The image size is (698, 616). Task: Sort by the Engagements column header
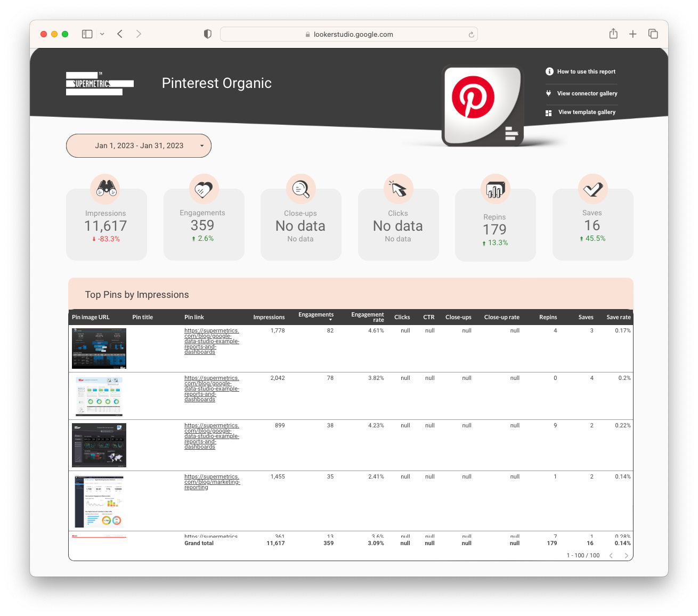(315, 315)
